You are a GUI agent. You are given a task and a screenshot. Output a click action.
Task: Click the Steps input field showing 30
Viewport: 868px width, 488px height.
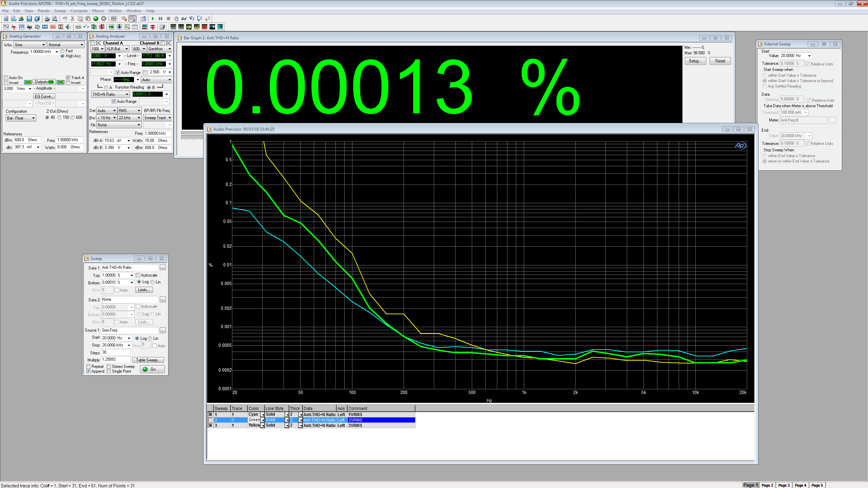click(116, 352)
